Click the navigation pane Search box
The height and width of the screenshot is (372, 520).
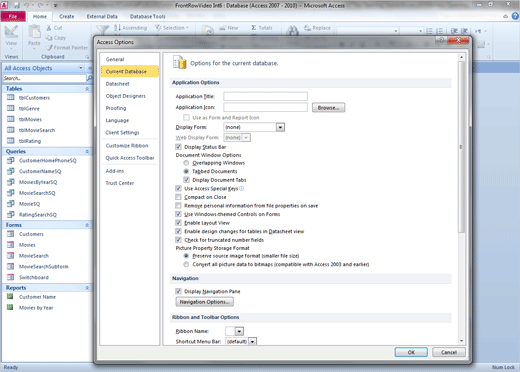[x=44, y=78]
